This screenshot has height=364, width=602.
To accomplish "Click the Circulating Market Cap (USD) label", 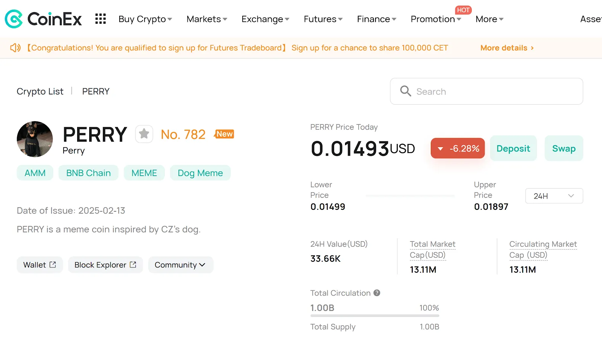I will (543, 249).
